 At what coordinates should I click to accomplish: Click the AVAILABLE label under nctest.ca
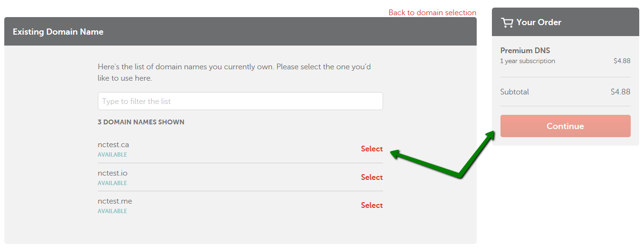pyautogui.click(x=113, y=155)
